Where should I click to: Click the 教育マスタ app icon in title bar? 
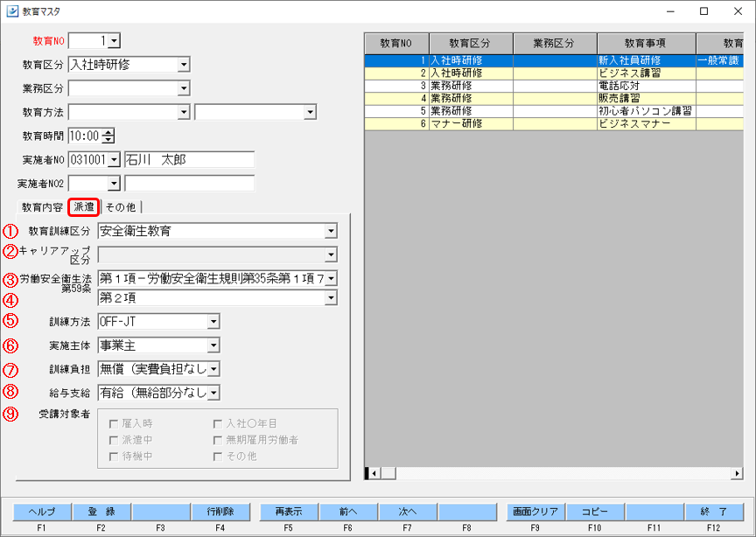click(x=12, y=11)
